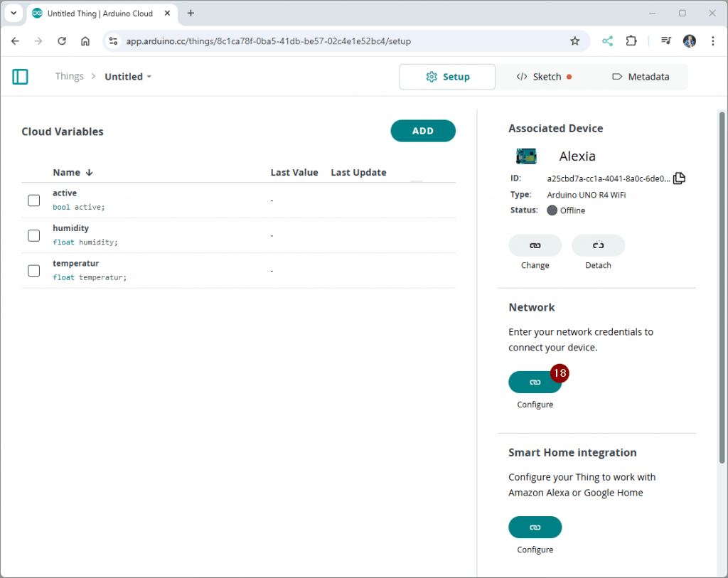Expand the Untitled thing name dropdown

pyautogui.click(x=149, y=77)
